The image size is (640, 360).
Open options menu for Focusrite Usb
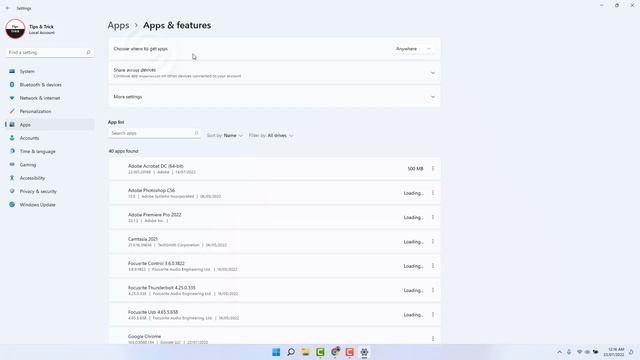pyautogui.click(x=433, y=315)
